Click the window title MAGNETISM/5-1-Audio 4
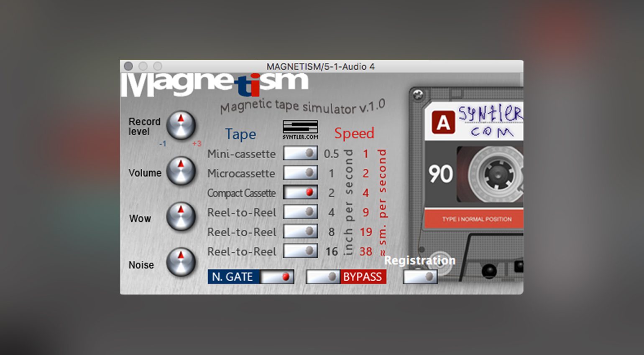 click(x=320, y=66)
